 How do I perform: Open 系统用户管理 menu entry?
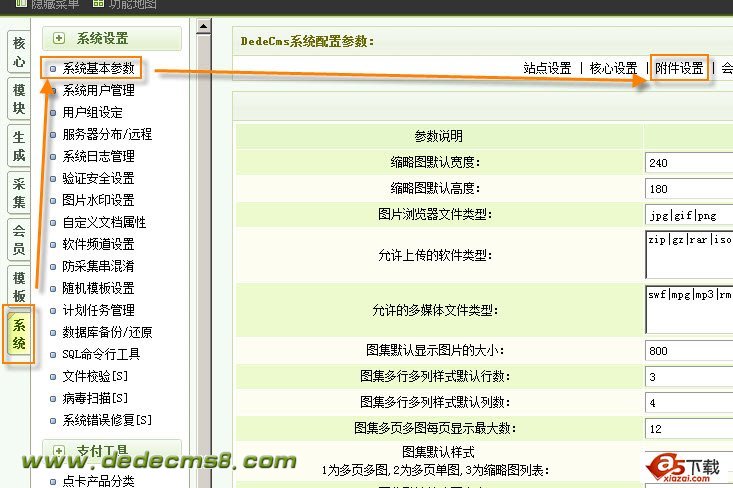tap(99, 90)
